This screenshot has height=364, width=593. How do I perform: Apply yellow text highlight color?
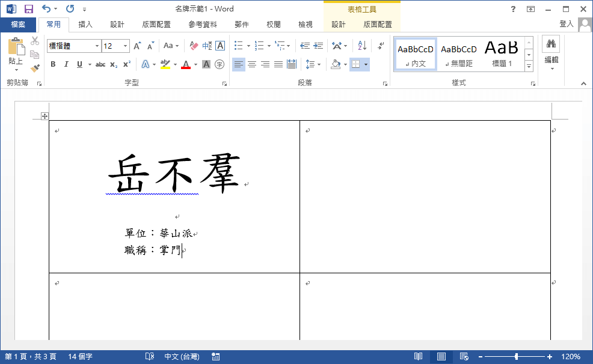click(x=165, y=64)
